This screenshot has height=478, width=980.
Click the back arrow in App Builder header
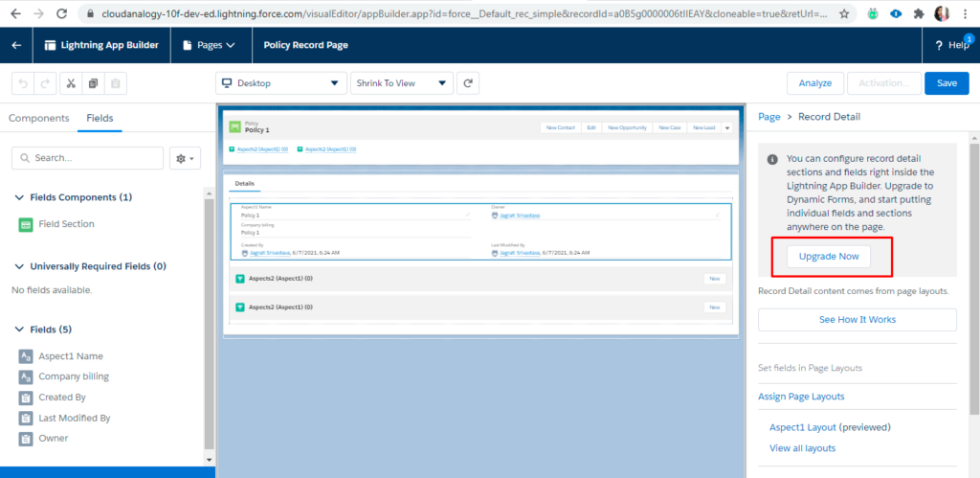click(16, 45)
